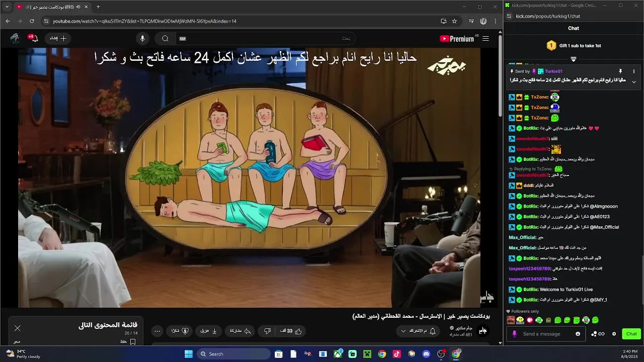Start voice search with the microphone icon
Viewport: 644px width, 362px height.
click(x=142, y=39)
